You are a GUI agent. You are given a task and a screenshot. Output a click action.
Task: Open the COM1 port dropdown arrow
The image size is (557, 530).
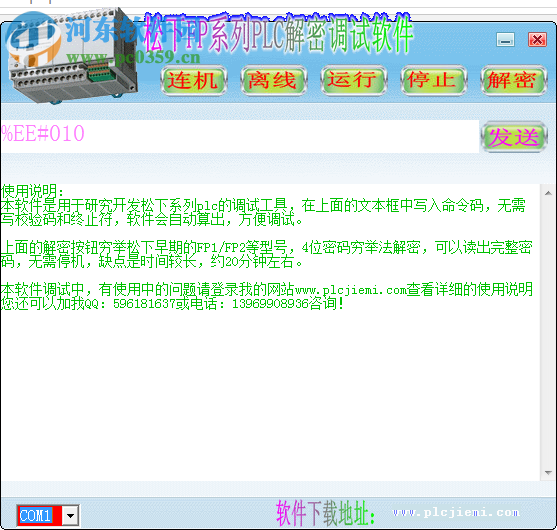click(70, 515)
